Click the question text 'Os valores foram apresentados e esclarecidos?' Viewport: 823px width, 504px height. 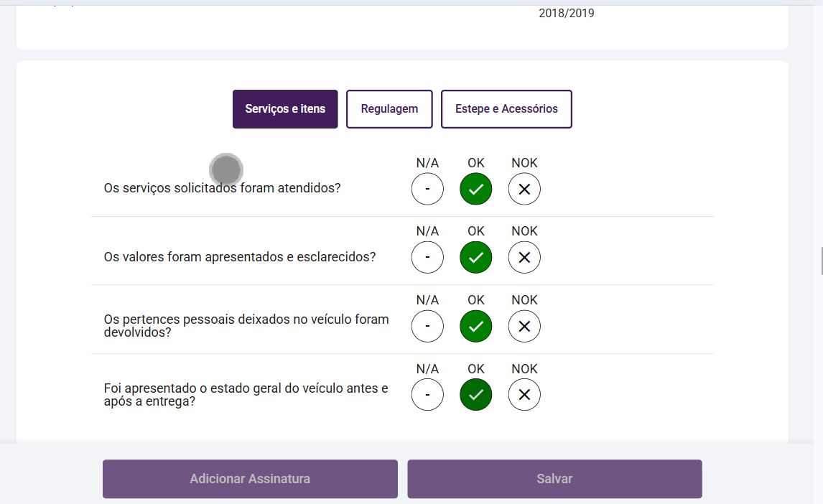click(240, 257)
